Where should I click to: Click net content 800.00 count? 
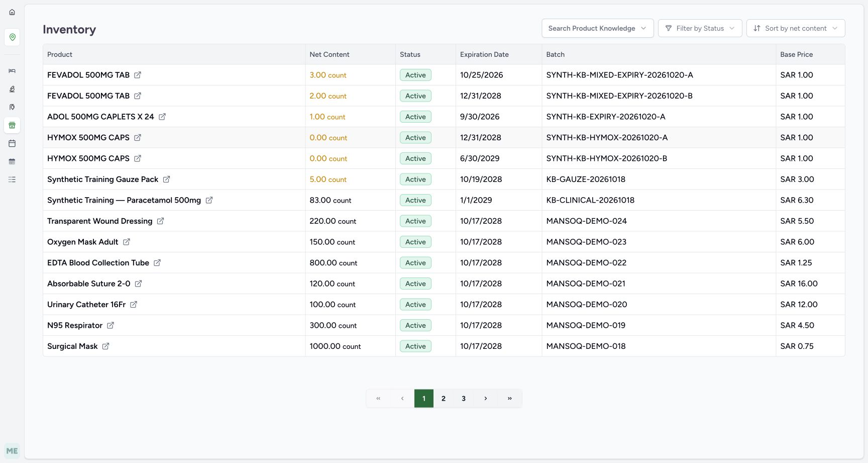tap(334, 263)
